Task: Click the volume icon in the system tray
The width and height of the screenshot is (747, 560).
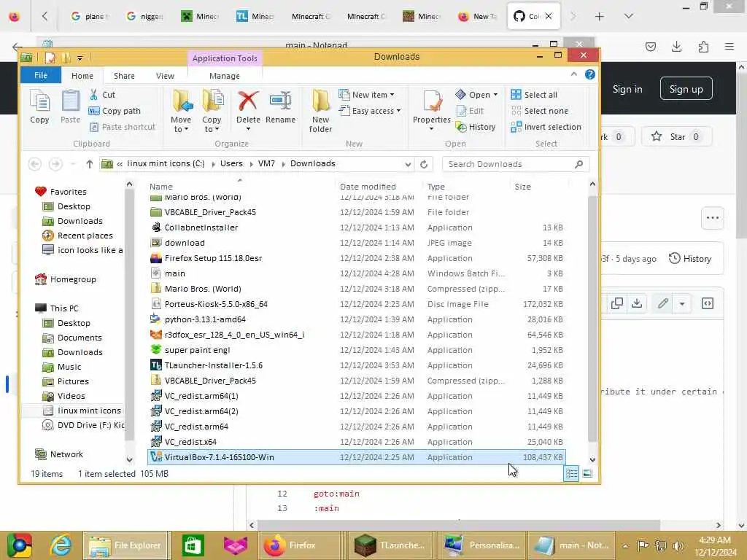Action: [x=678, y=545]
